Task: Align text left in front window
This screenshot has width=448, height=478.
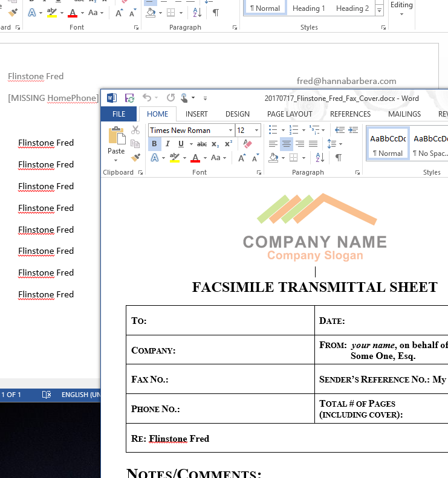Action: [273, 144]
